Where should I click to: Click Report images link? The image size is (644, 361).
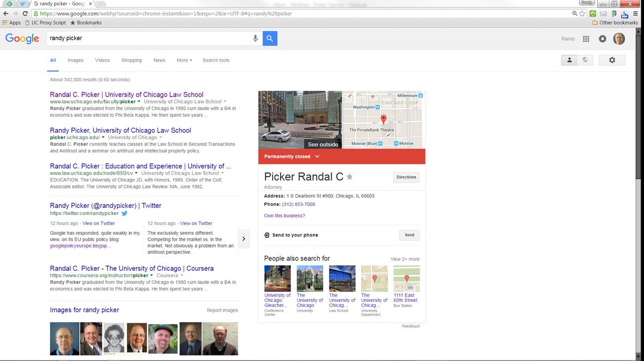coord(222,311)
